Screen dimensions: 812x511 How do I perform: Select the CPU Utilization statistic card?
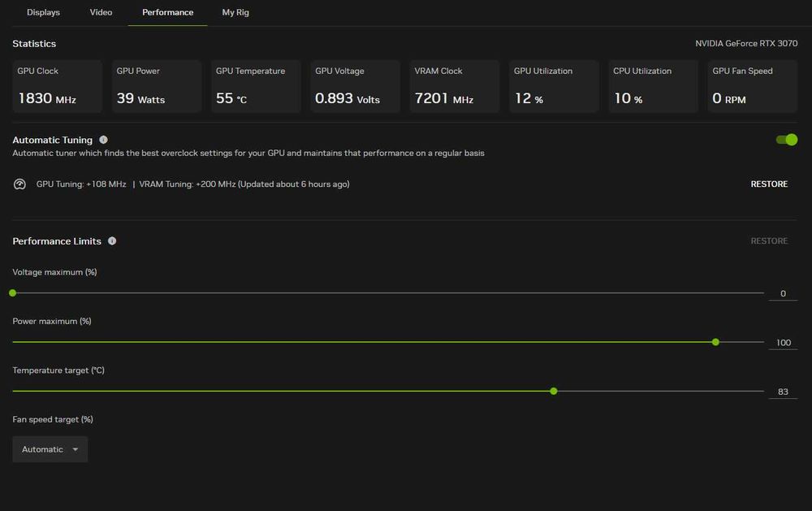click(x=654, y=86)
